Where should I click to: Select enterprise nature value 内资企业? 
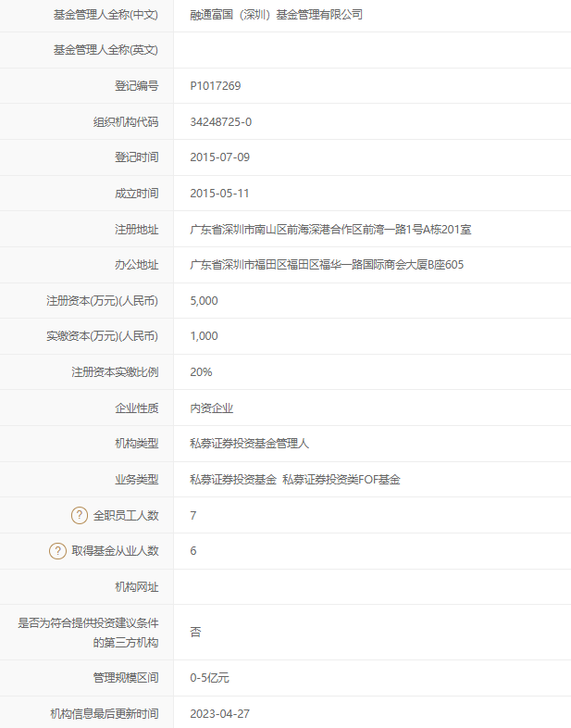(x=212, y=408)
